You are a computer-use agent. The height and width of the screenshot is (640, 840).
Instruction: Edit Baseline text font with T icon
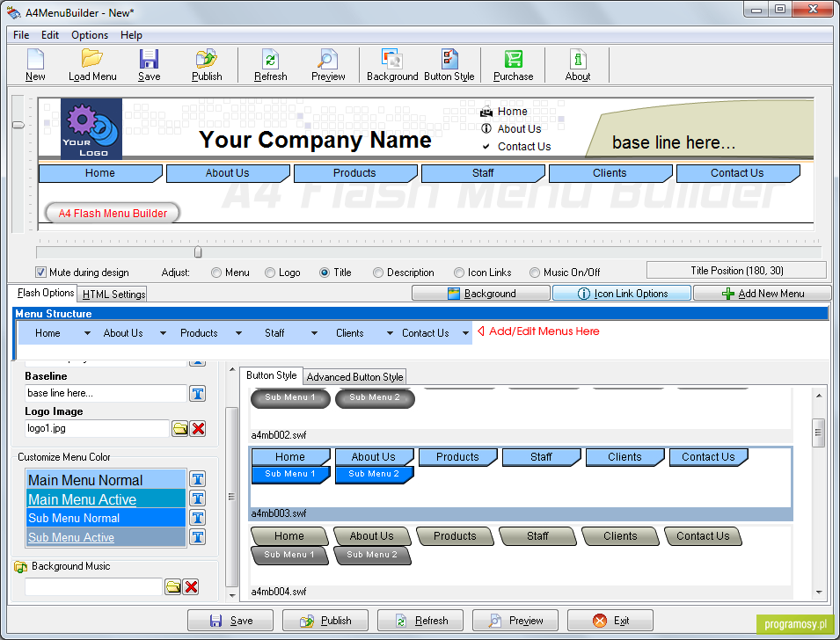pyautogui.click(x=198, y=394)
